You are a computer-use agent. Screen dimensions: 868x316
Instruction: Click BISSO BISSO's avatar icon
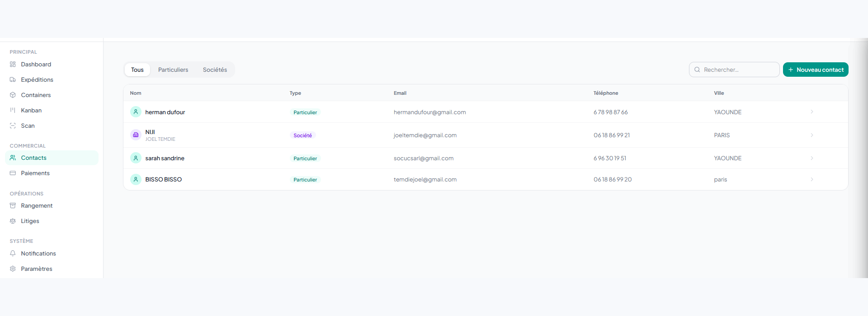(x=136, y=180)
